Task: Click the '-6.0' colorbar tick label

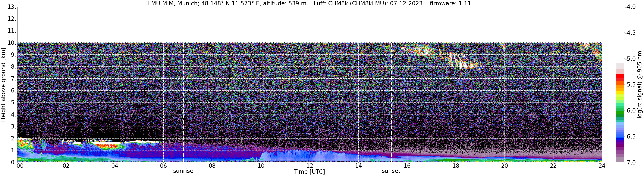Action: pos(630,110)
